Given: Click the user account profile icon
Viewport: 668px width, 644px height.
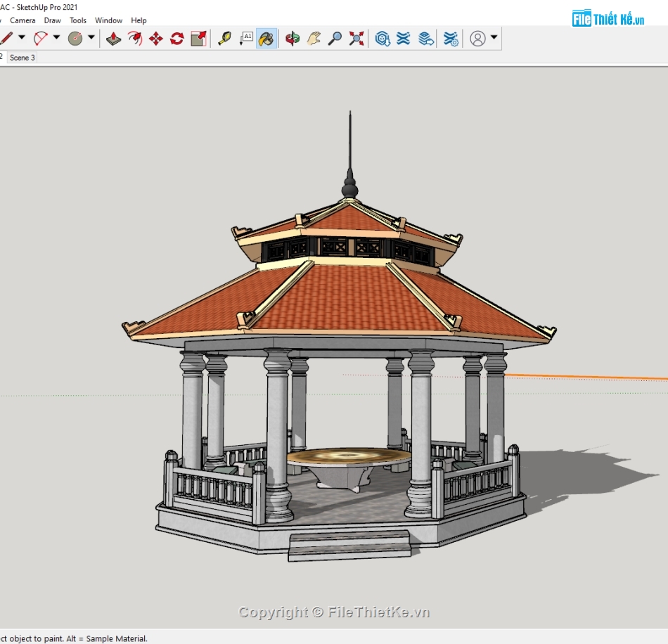Looking at the screenshot, I should 477,39.
